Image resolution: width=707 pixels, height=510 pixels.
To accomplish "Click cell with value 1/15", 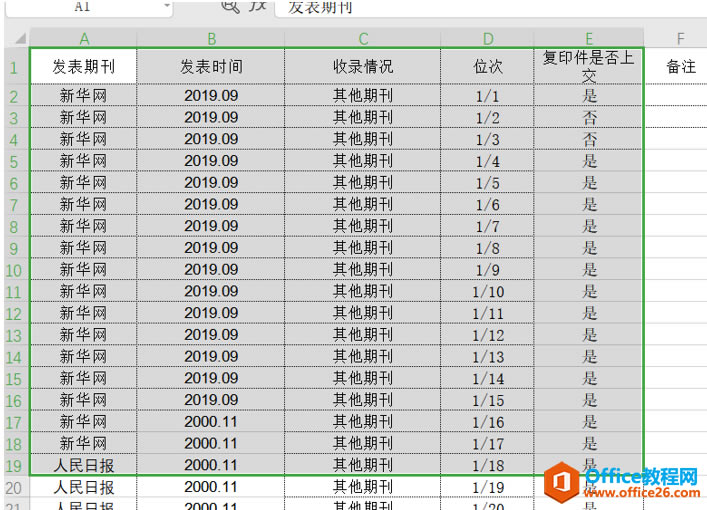I will point(487,400).
